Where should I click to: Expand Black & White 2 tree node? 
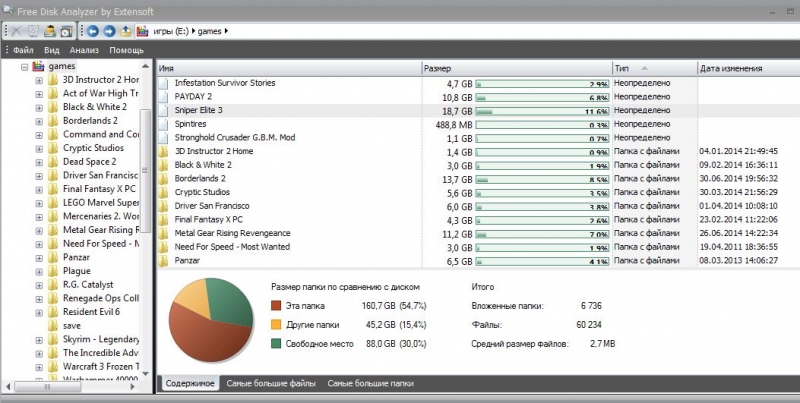tap(39, 108)
